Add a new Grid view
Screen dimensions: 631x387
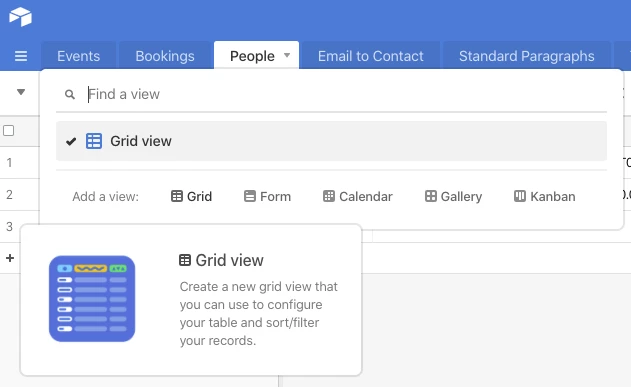(x=192, y=196)
